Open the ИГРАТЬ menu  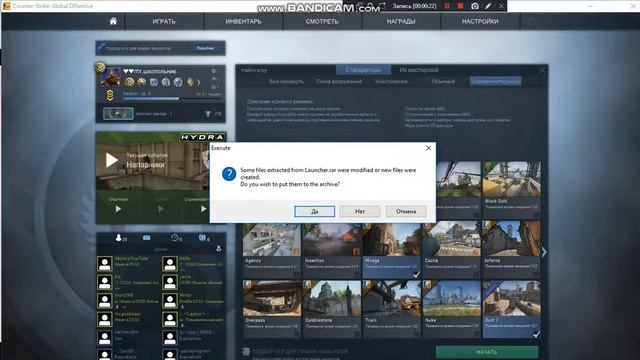[164, 21]
